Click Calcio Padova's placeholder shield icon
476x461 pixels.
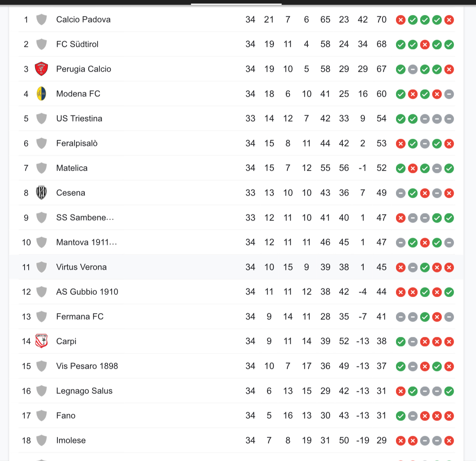[x=41, y=19]
